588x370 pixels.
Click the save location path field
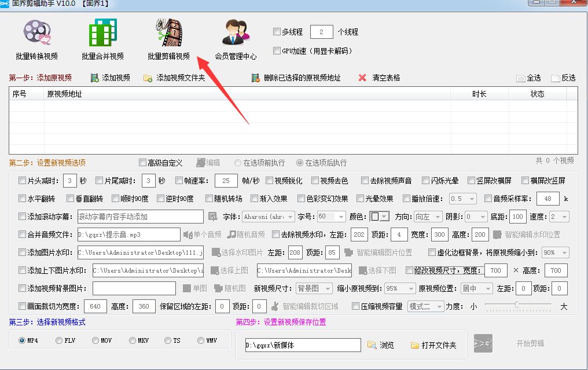303,345
